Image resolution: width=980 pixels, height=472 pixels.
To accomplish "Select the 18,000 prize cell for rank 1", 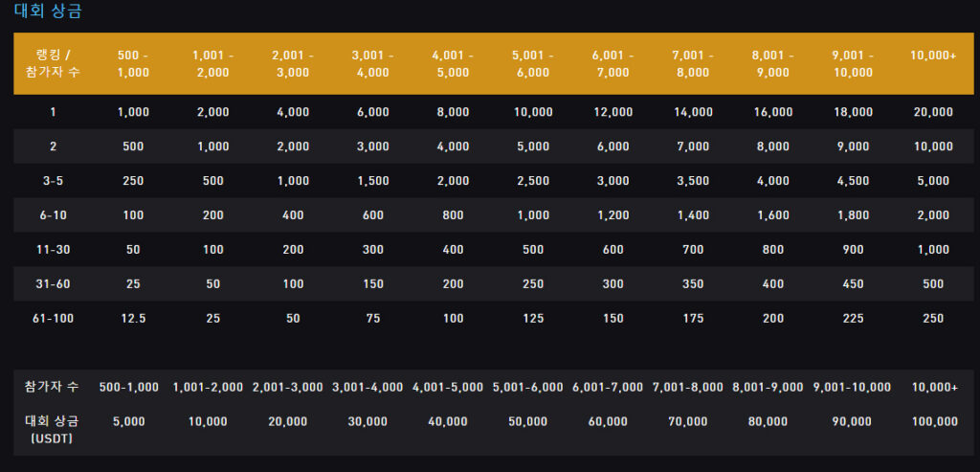I will [x=853, y=112].
